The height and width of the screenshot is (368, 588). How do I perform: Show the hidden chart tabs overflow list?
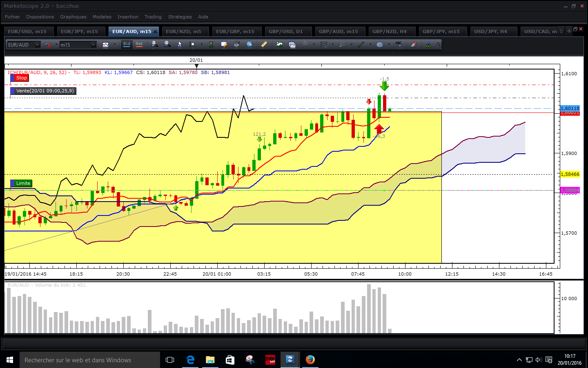coord(561,31)
